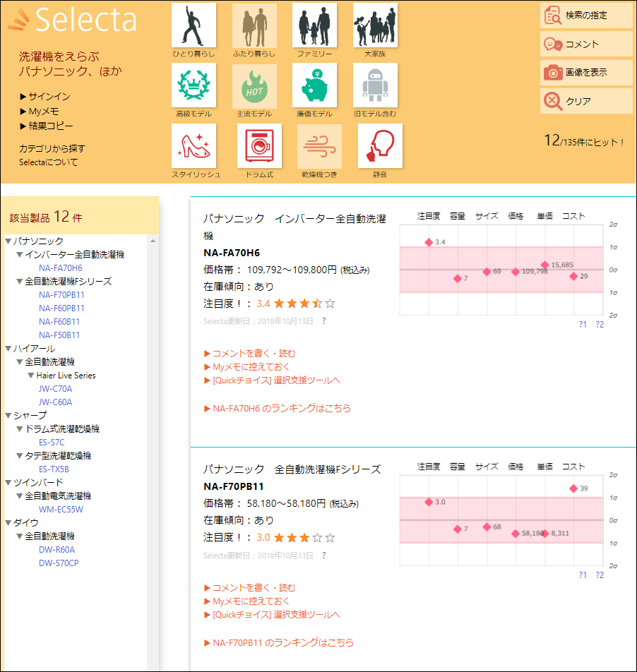
Task: Open 検索の指定 search settings
Action: click(x=585, y=16)
